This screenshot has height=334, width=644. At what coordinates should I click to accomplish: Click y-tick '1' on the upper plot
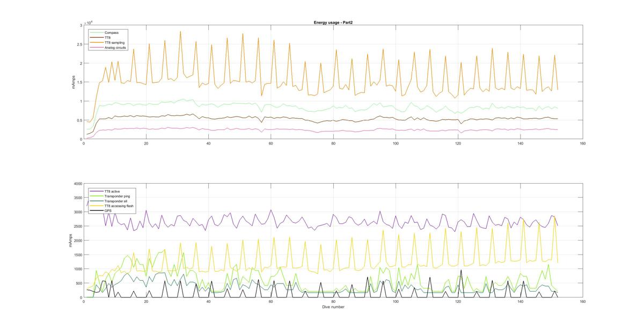pos(80,101)
